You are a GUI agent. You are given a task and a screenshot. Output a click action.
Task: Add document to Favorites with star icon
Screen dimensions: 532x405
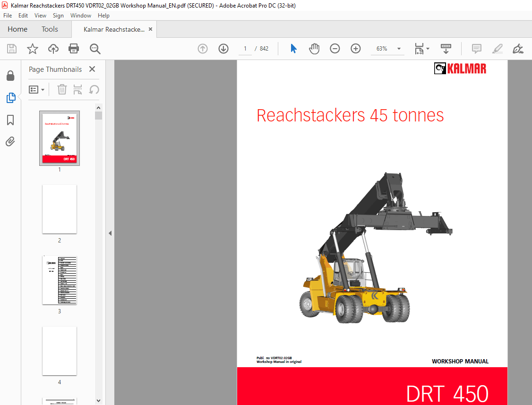(x=32, y=49)
